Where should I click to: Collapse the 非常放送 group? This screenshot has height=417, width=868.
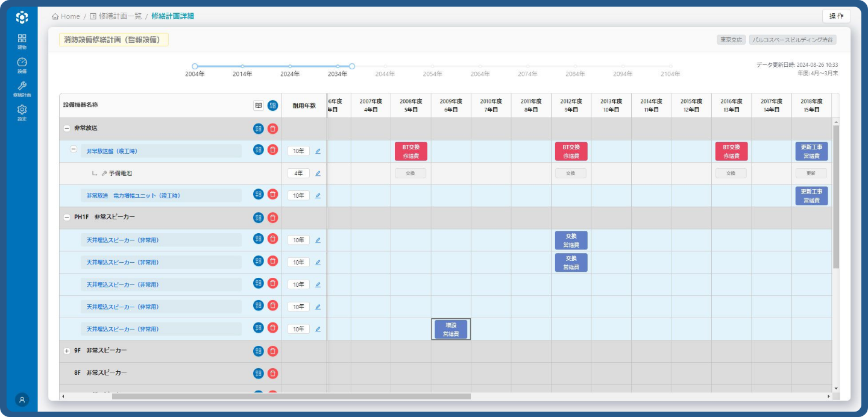(x=66, y=128)
